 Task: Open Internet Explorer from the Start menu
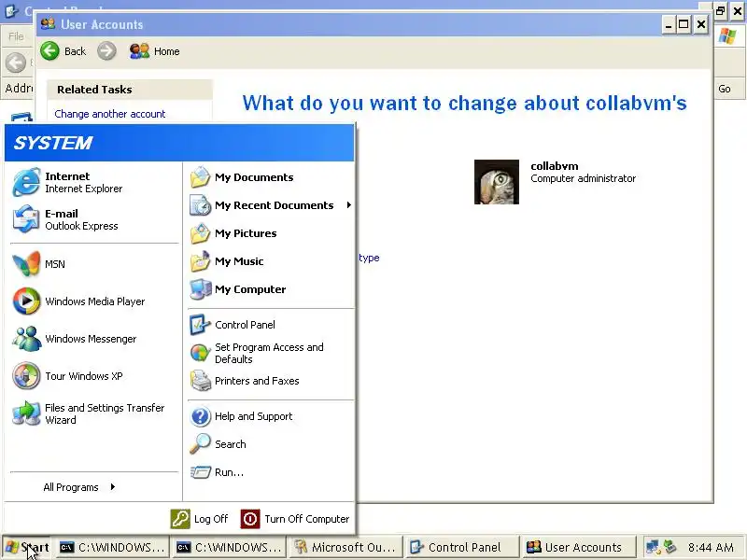pos(94,182)
